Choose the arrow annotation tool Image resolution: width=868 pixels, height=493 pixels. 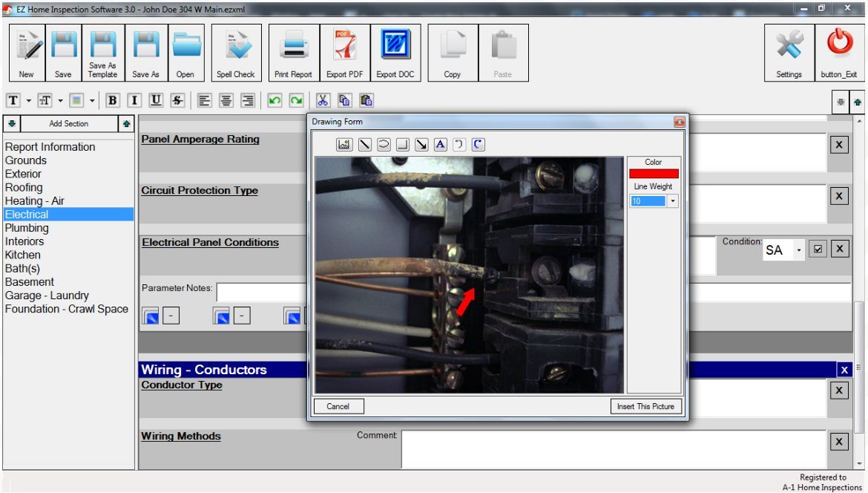point(421,144)
